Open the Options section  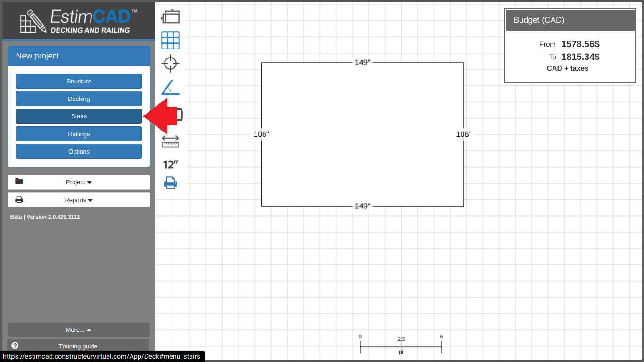pos(79,151)
